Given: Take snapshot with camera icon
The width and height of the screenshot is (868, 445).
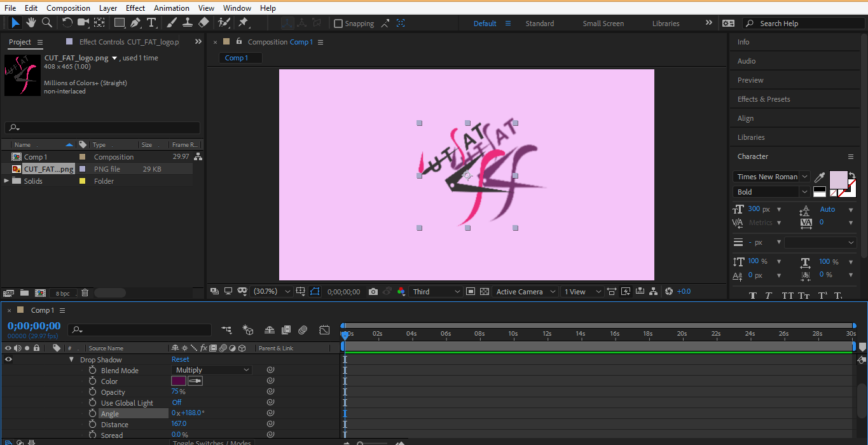Looking at the screenshot, I should point(373,292).
